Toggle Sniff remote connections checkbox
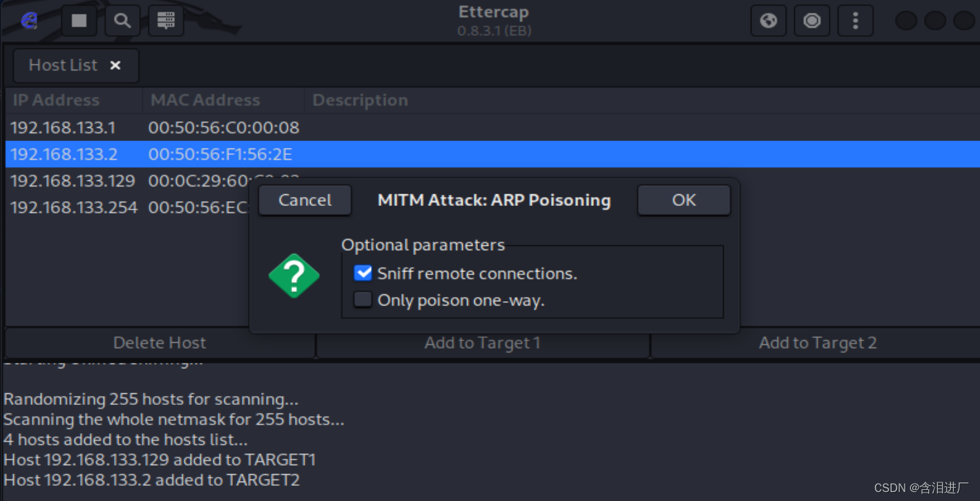The image size is (980, 501). [363, 273]
